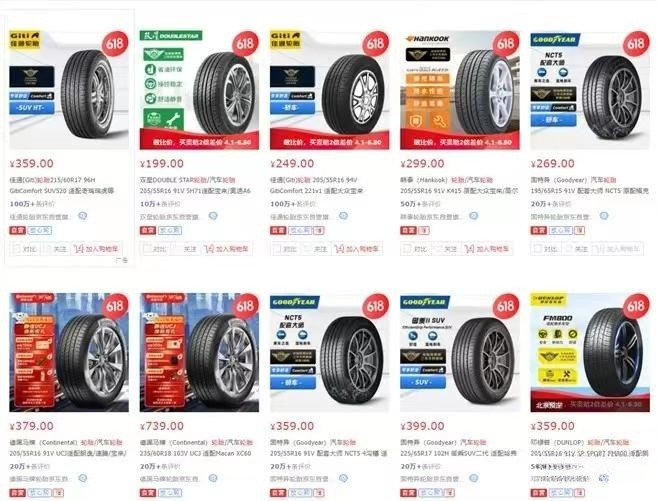Toggle 关注 on ¥249 Giti 221v1 tire

tap(316, 249)
